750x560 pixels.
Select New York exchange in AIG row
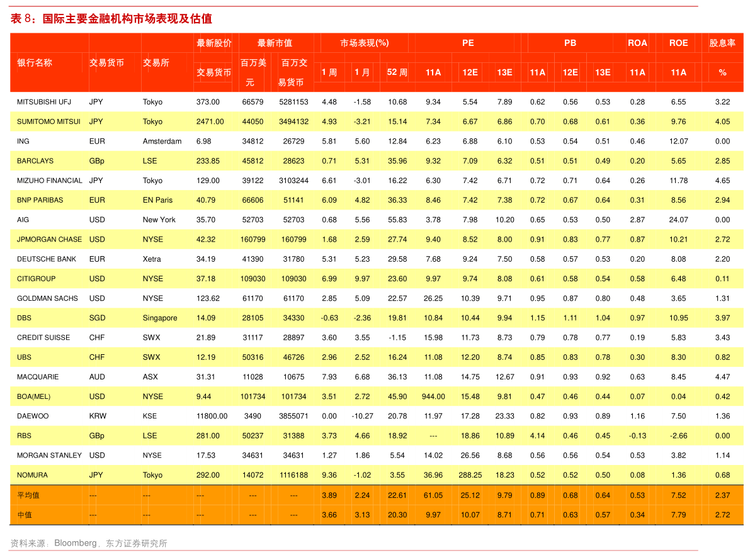click(159, 220)
